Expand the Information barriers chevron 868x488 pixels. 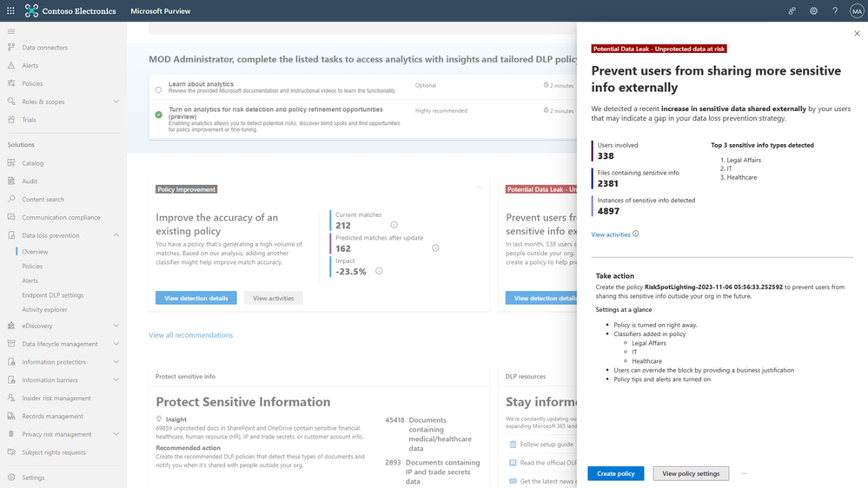(116, 380)
